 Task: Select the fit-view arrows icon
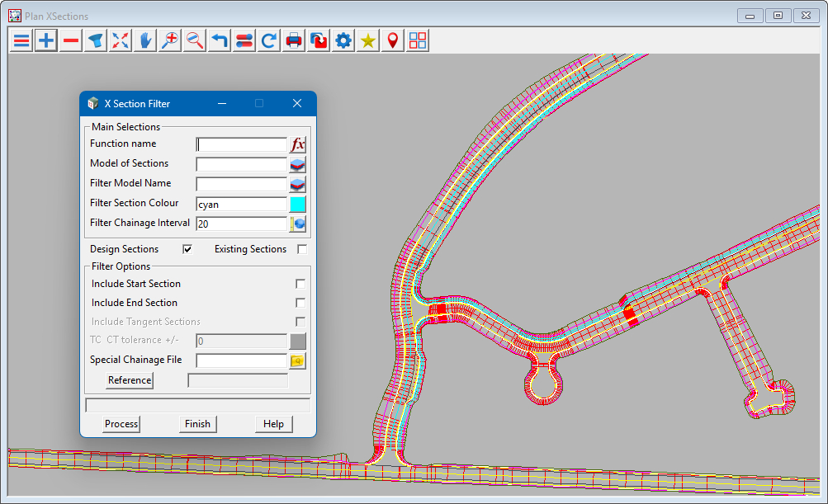[x=121, y=40]
